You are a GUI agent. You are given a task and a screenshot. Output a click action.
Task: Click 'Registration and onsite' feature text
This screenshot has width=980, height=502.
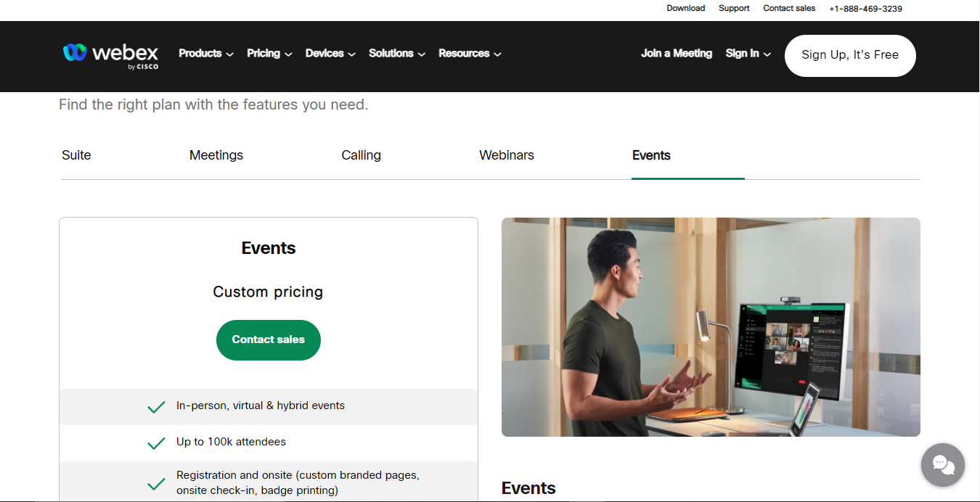coord(298,483)
